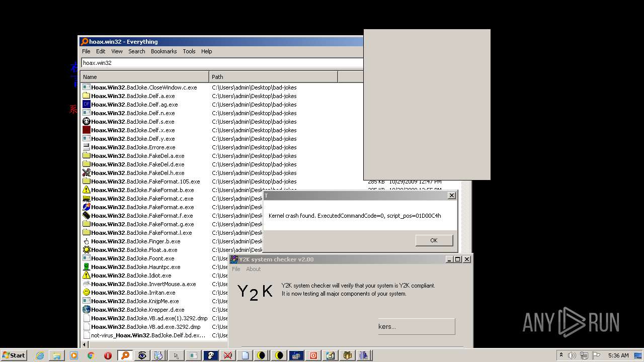This screenshot has height=362, width=644.
Task: Click the warning icon of BadJoke.FakeFormat.b.exe
Action: 86,190
